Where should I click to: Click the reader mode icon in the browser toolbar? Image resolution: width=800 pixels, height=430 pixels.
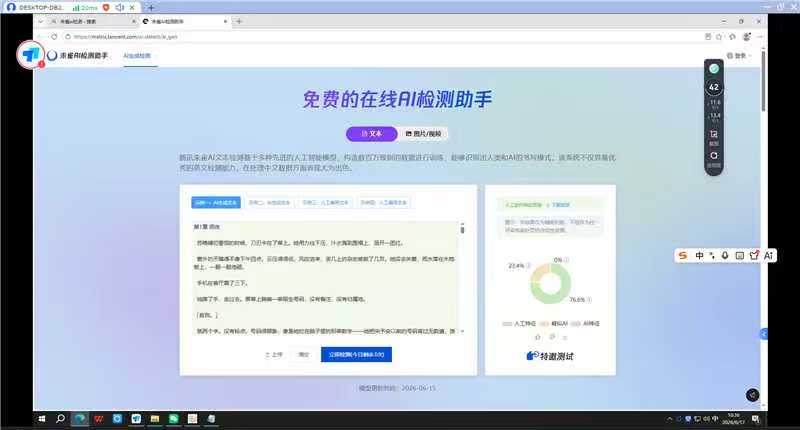point(708,37)
